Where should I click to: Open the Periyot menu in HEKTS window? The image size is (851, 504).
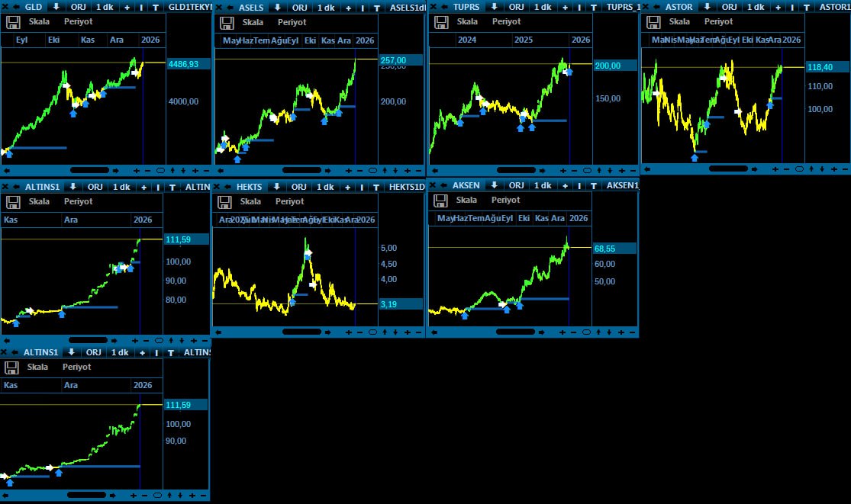pos(290,201)
